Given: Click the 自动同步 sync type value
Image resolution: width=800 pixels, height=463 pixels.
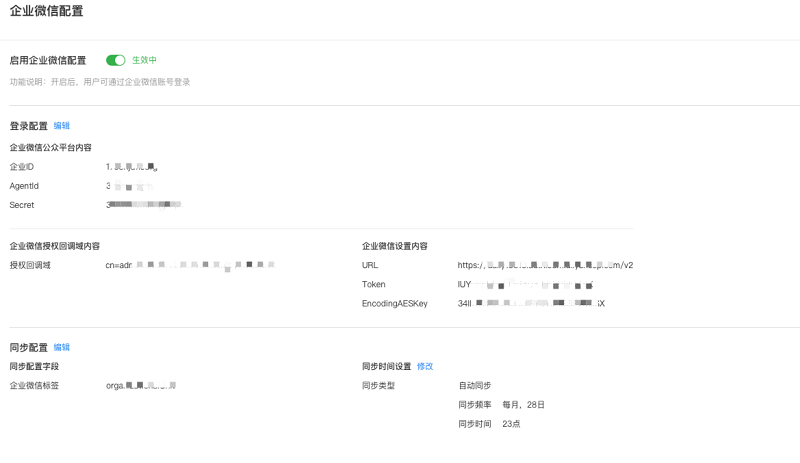Looking at the screenshot, I should coord(475,385).
